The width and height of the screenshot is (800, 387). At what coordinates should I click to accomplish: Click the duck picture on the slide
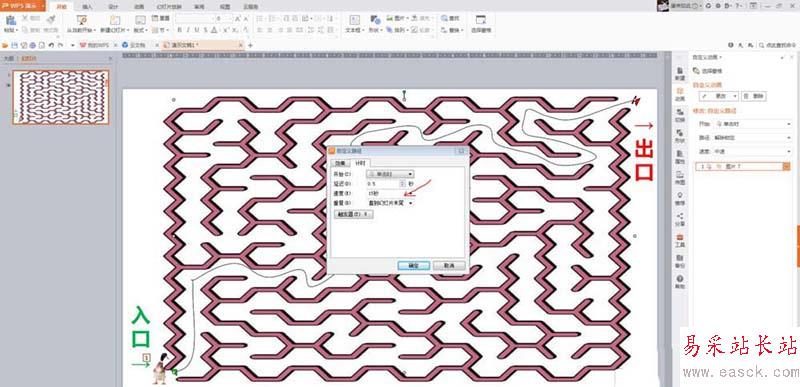click(161, 368)
